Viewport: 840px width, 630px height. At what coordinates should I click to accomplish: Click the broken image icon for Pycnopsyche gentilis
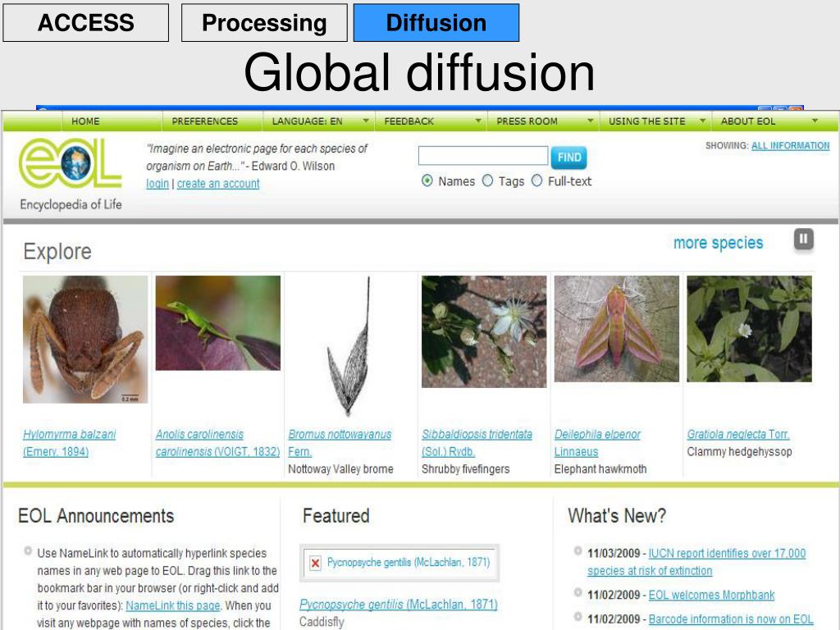pos(316,563)
